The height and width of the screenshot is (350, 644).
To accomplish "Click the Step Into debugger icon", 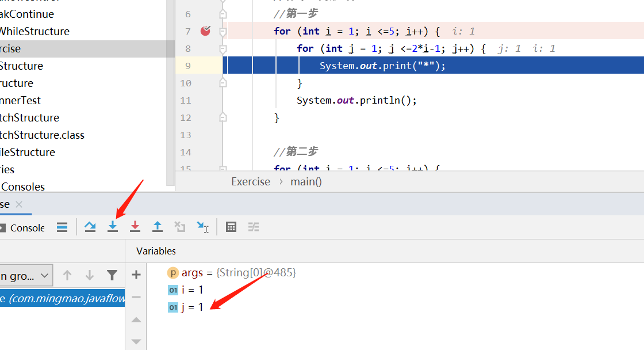I will click(x=113, y=227).
